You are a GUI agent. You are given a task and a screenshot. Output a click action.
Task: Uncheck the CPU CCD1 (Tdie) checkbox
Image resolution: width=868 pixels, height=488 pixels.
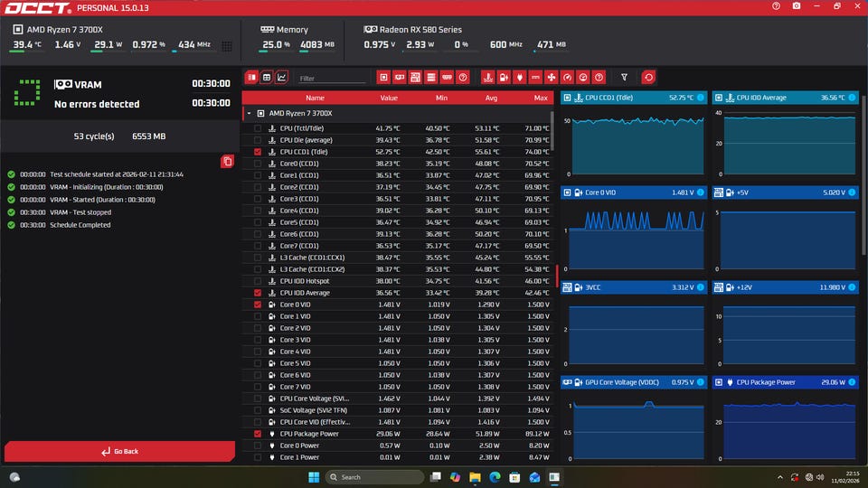258,152
